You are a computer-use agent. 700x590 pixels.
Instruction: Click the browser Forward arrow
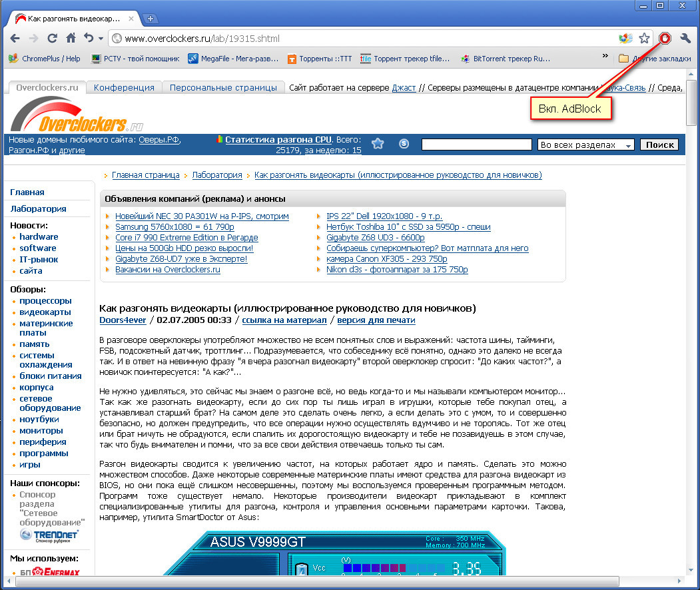coord(33,39)
